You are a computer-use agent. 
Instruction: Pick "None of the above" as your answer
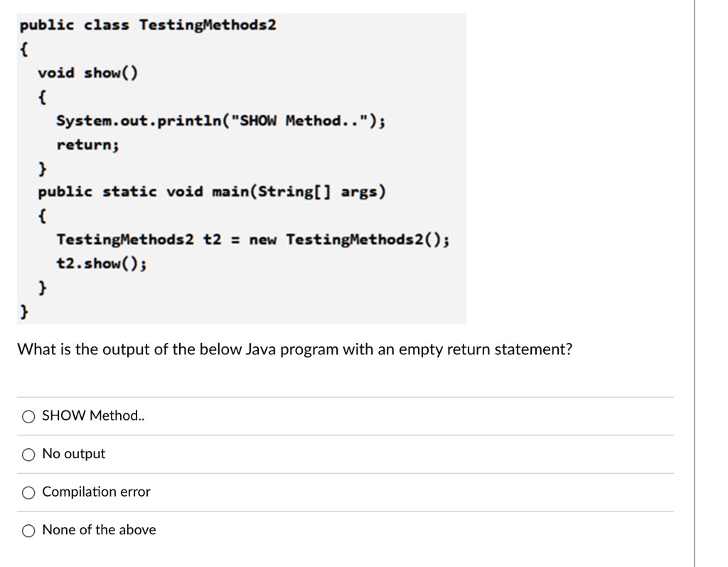click(99, 529)
